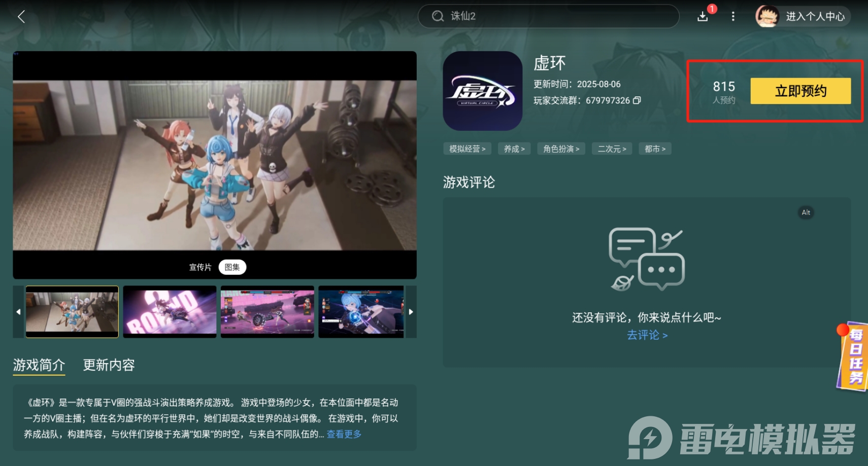Select the 更新内容 tab

click(109, 365)
